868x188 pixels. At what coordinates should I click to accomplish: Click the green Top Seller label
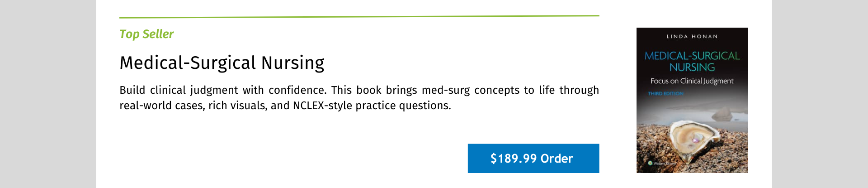[x=146, y=34]
